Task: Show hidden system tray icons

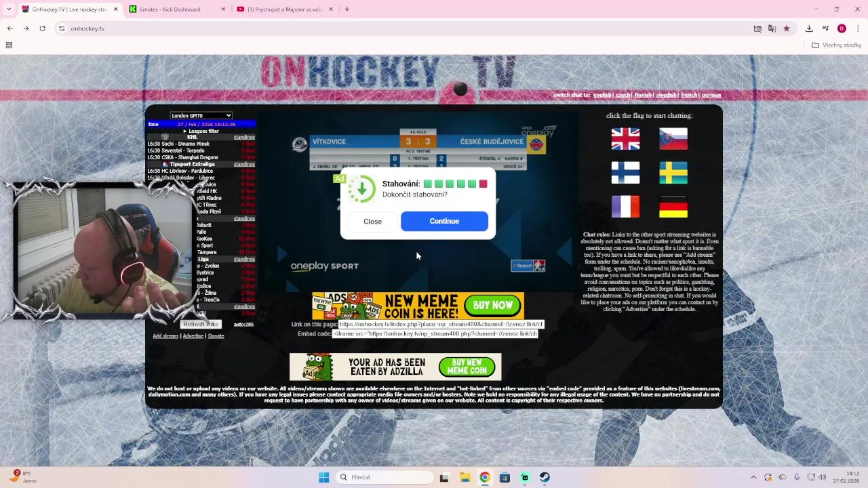Action: [753, 477]
